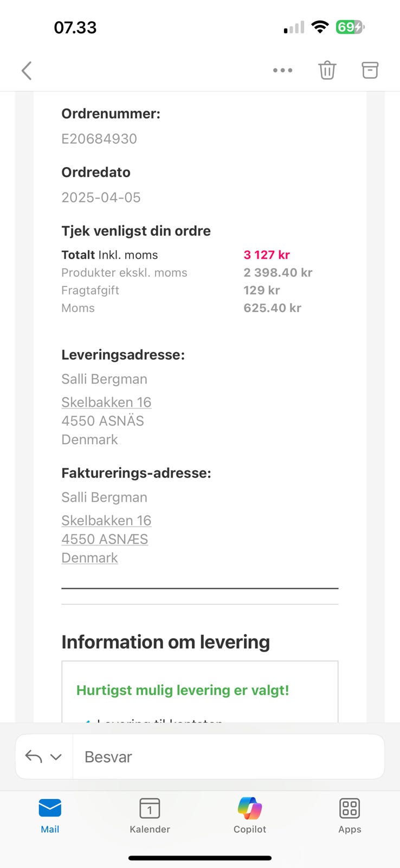Tap the 4550 ASNÆS billing link
Screen dimensions: 400x868
(x=105, y=539)
